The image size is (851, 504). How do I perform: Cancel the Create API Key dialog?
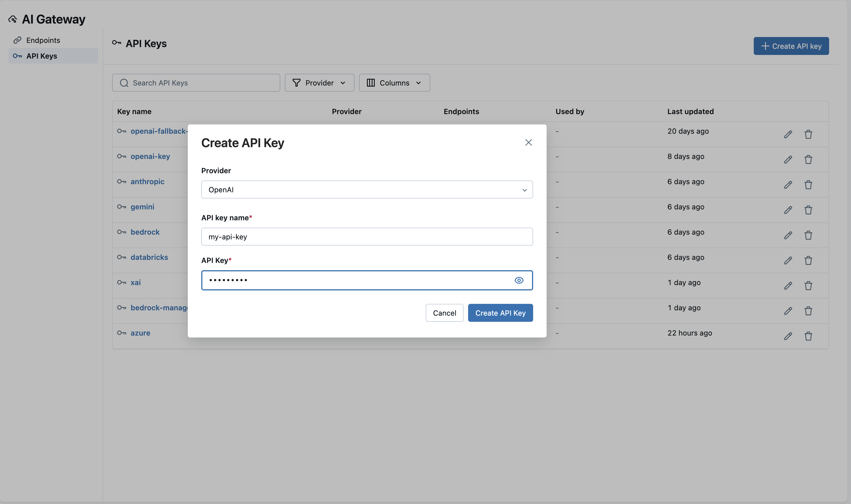[x=444, y=313]
